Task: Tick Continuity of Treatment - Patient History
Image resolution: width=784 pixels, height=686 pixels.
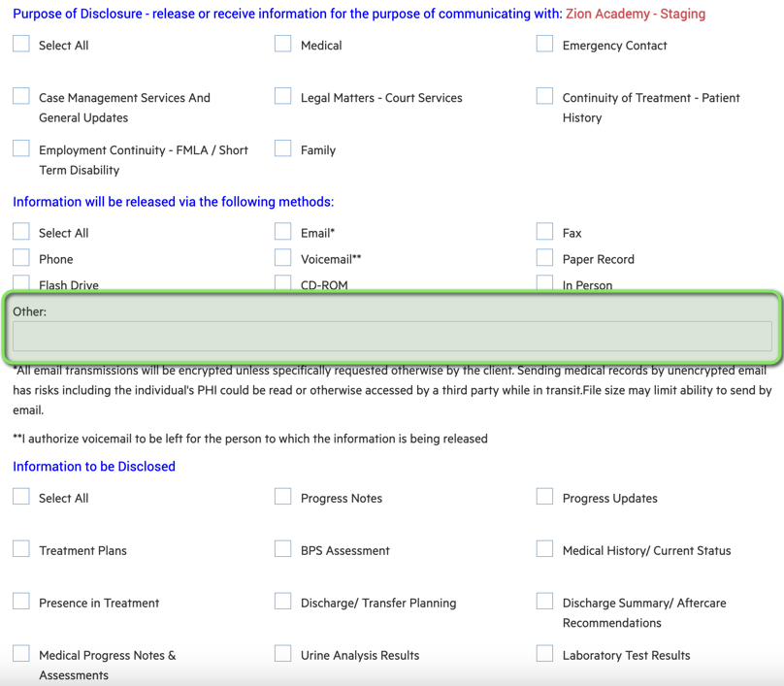Action: pos(544,96)
